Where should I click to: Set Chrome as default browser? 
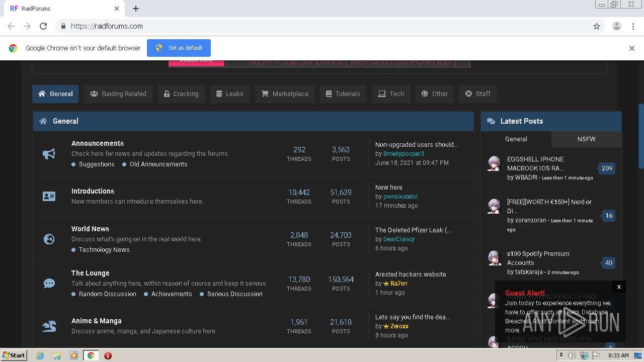point(179,48)
